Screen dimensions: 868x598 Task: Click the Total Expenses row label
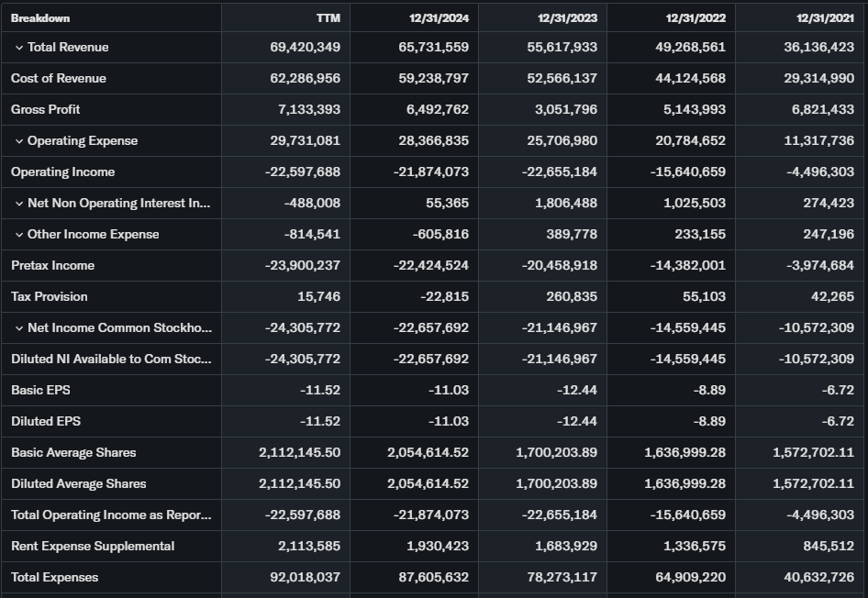pyautogui.click(x=55, y=578)
